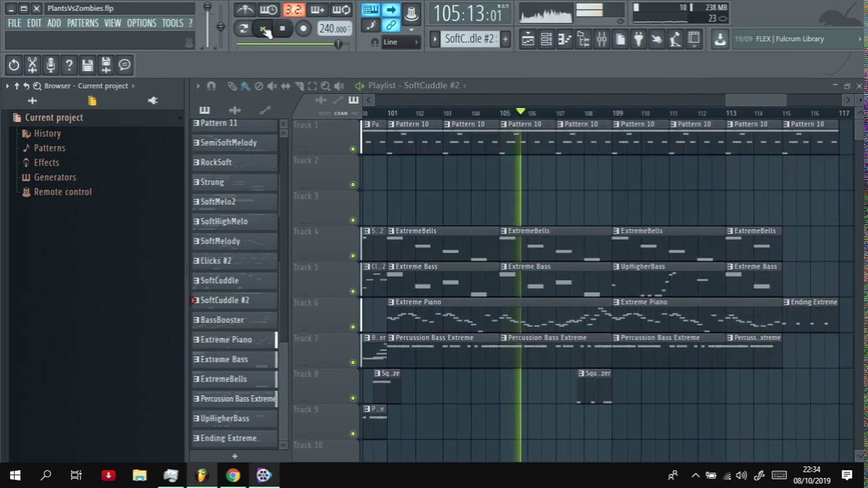Screen dimensions: 868x488
Task: Click the microphone recording icon
Action: 50,65
